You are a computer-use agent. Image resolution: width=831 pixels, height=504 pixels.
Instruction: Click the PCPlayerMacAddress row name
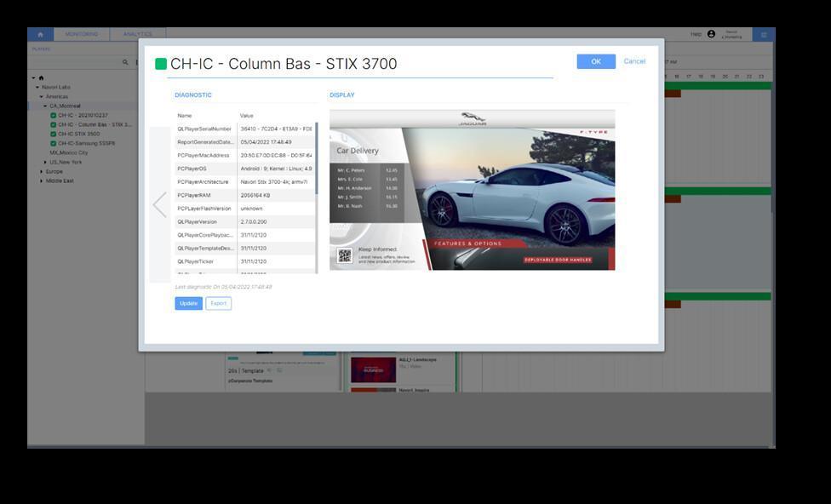(203, 155)
